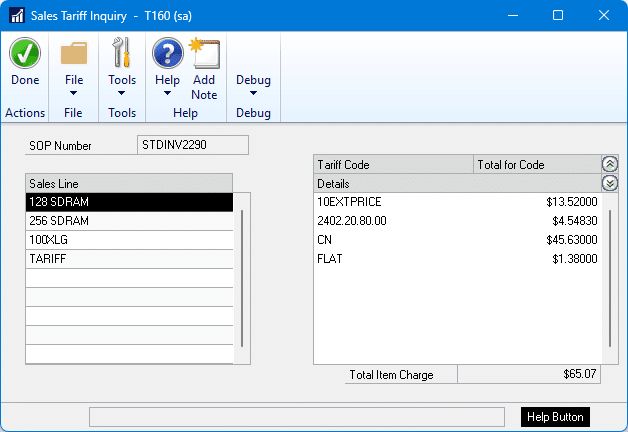The height and width of the screenshot is (432, 628).
Task: Open the File folder icon menu
Action: 74,54
